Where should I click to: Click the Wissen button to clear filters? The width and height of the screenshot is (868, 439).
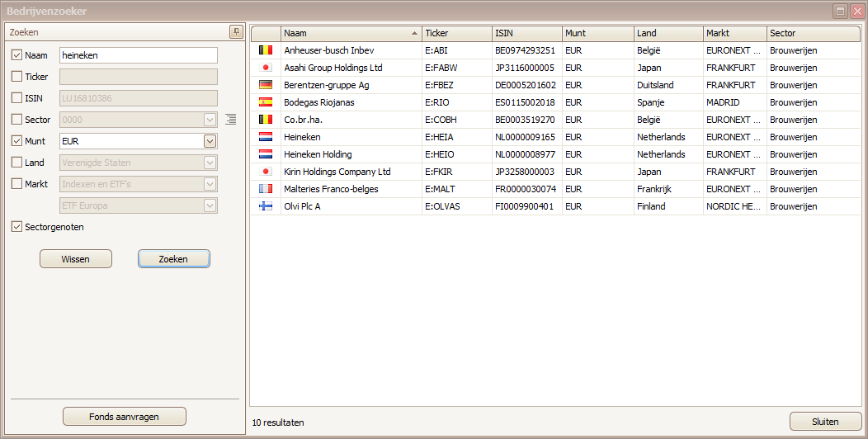pyautogui.click(x=76, y=259)
